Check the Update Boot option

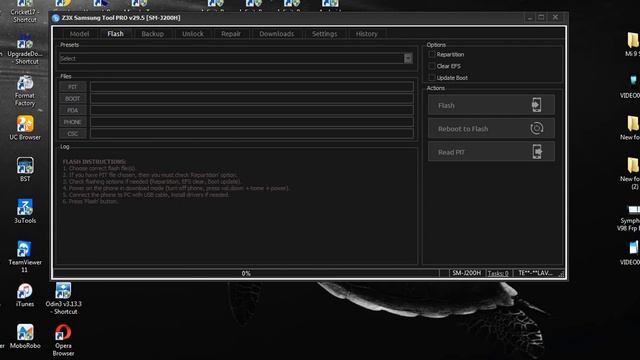click(x=432, y=78)
